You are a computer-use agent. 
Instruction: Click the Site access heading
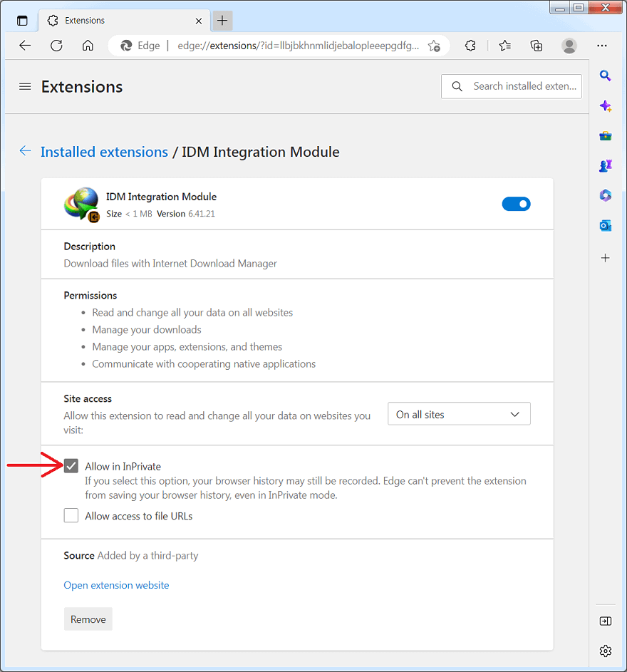[x=88, y=398]
